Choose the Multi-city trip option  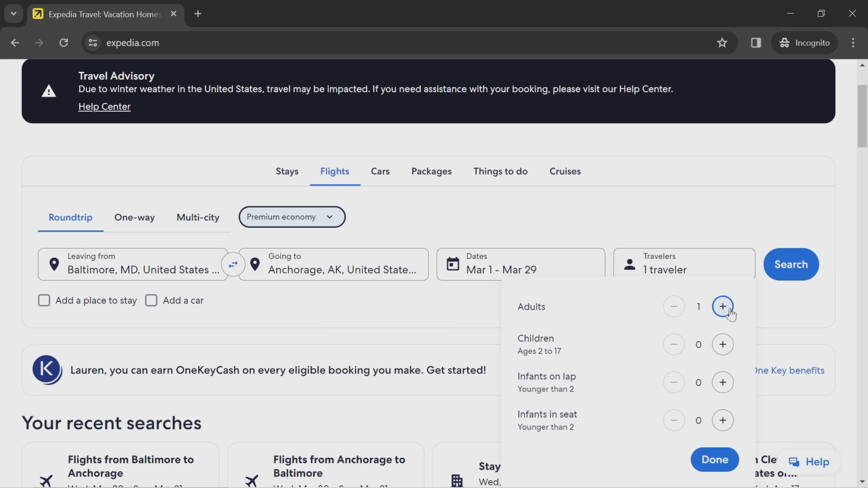point(198,217)
